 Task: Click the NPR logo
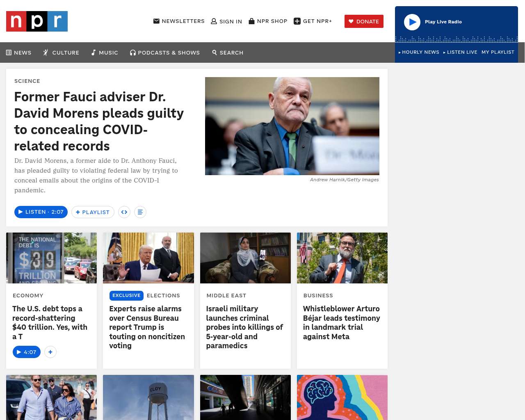click(x=37, y=21)
